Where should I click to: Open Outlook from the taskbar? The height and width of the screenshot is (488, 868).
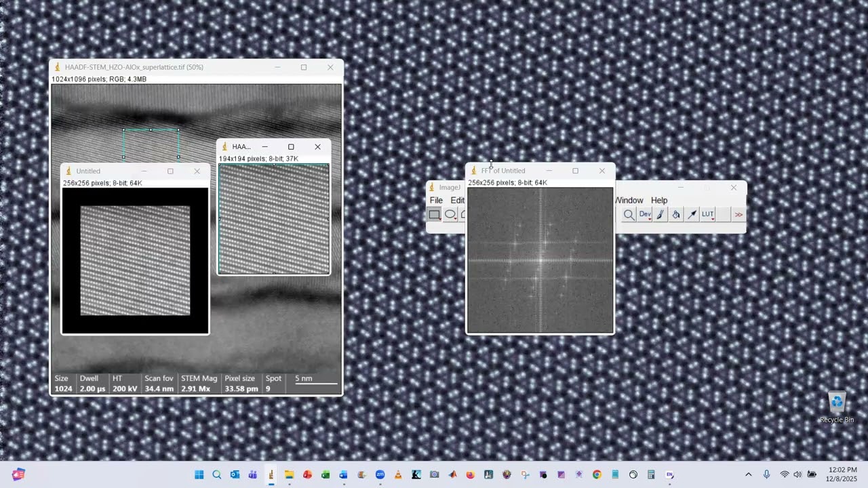(x=235, y=474)
